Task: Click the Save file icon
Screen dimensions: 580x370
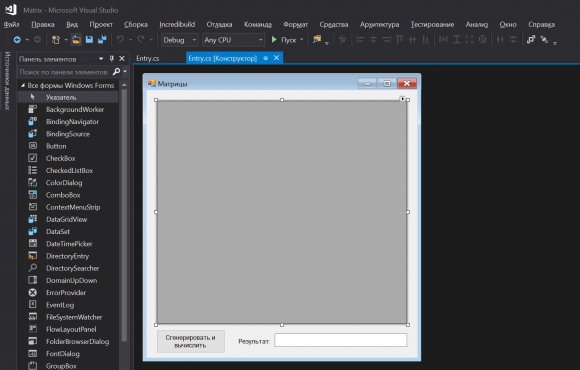Action: point(89,39)
